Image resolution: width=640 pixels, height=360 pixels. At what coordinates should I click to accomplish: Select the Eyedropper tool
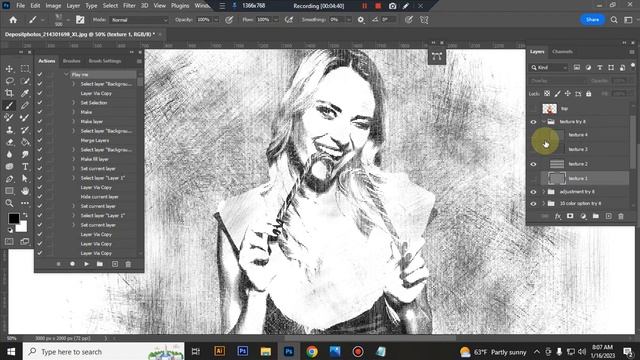click(x=25, y=93)
